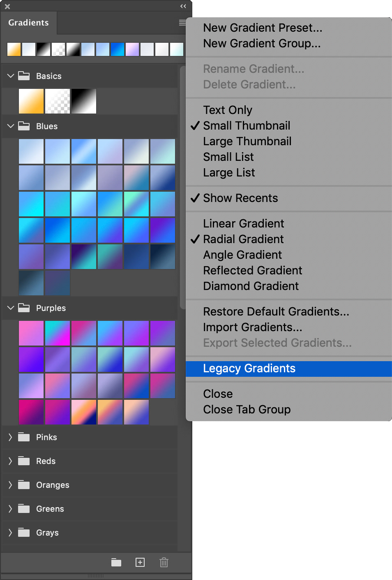Click the Pinks group folder icon
392x580 pixels.
click(x=24, y=437)
